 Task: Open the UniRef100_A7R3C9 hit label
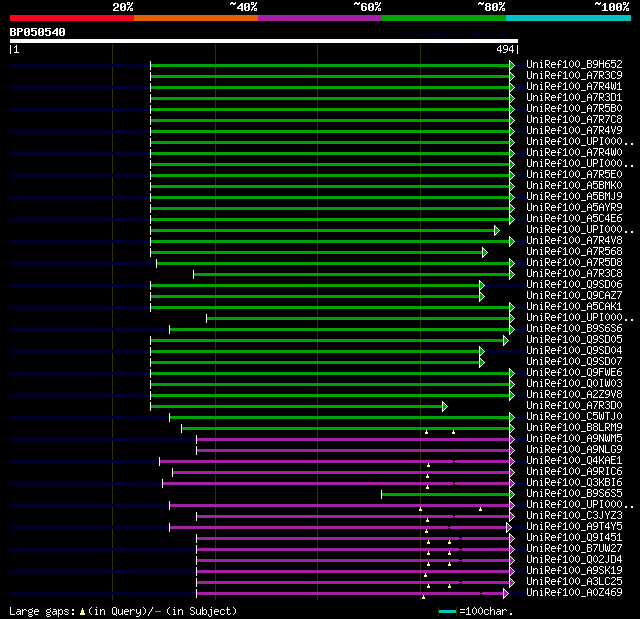click(574, 75)
